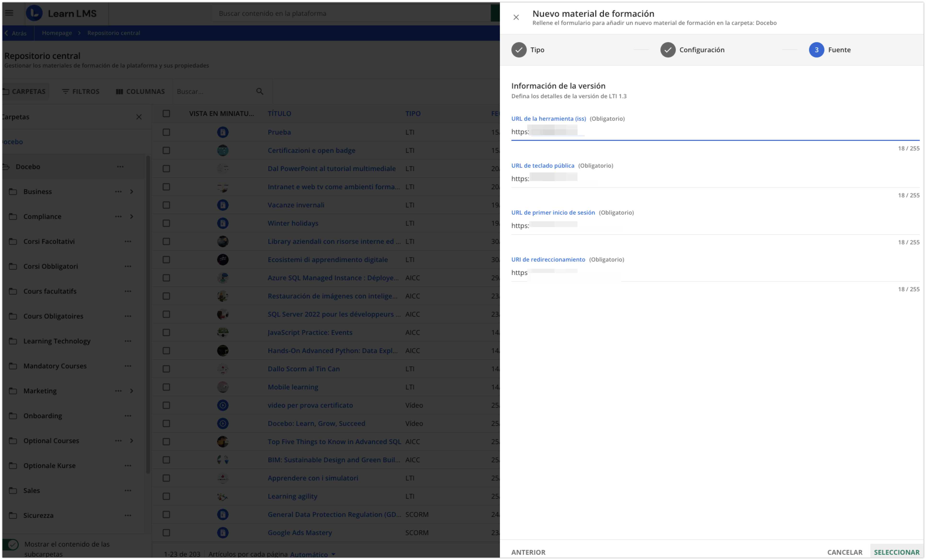
Task: Open the Dal PowerPoint al tutorial multimediale link
Action: click(x=331, y=169)
